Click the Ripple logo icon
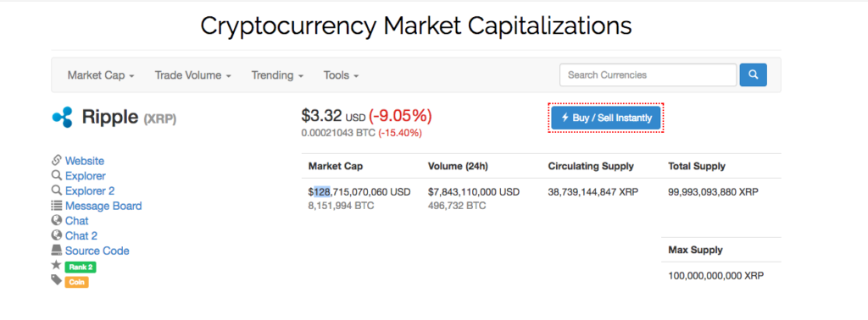868x320 pixels. [x=63, y=117]
